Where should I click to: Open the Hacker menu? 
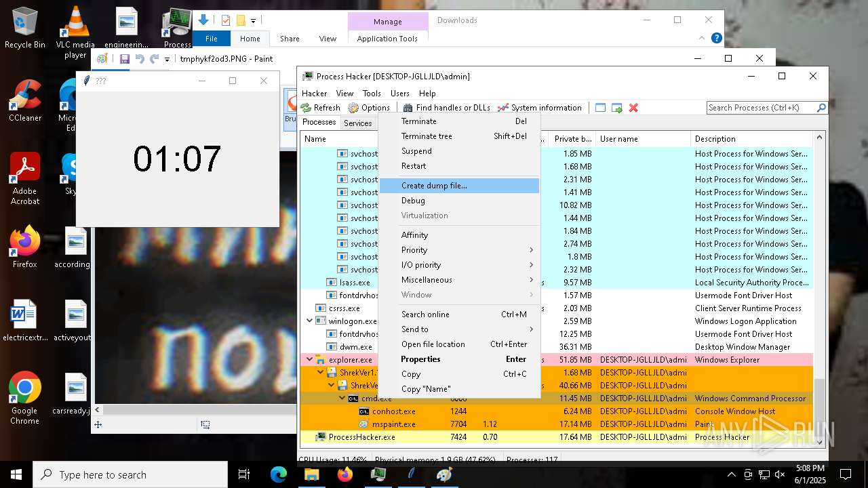tap(315, 94)
